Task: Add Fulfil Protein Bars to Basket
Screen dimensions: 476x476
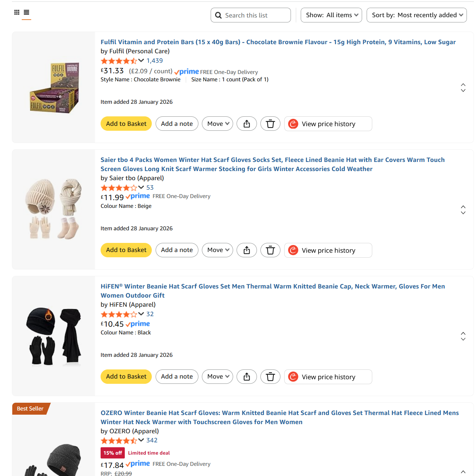Action: (x=126, y=124)
